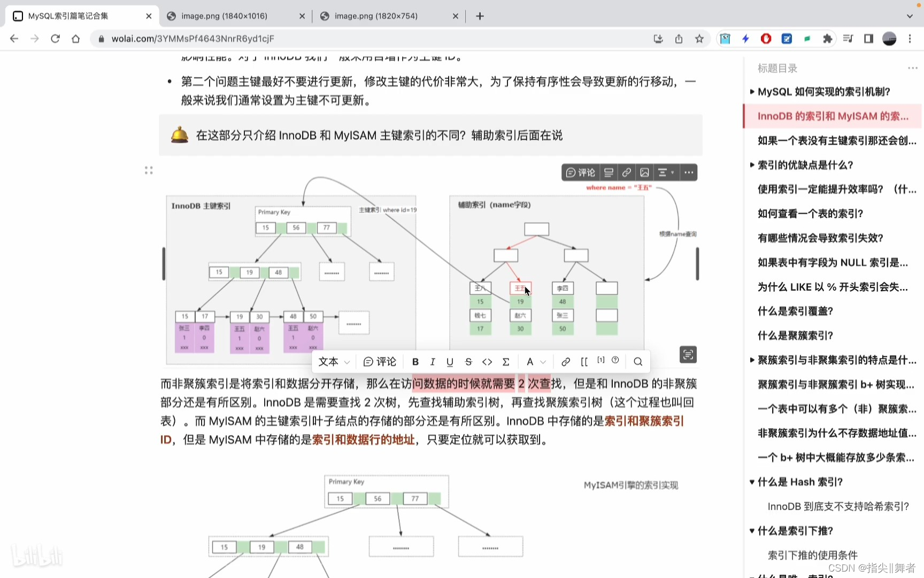Bookmark this page with the star icon
This screenshot has width=924, height=578.
point(699,39)
